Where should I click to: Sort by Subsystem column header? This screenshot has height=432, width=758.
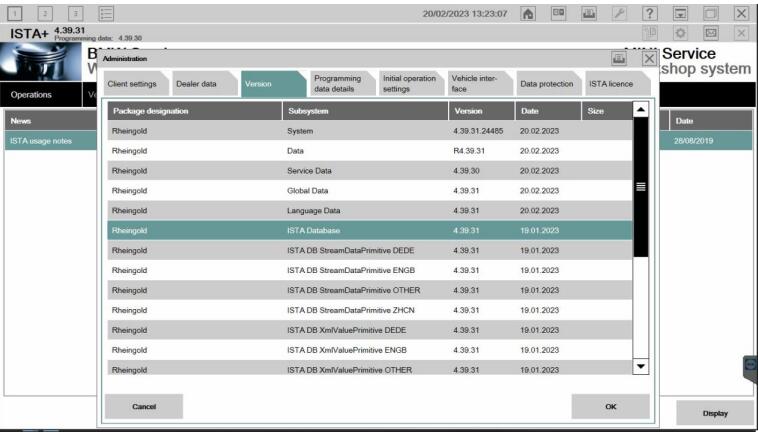click(365, 111)
